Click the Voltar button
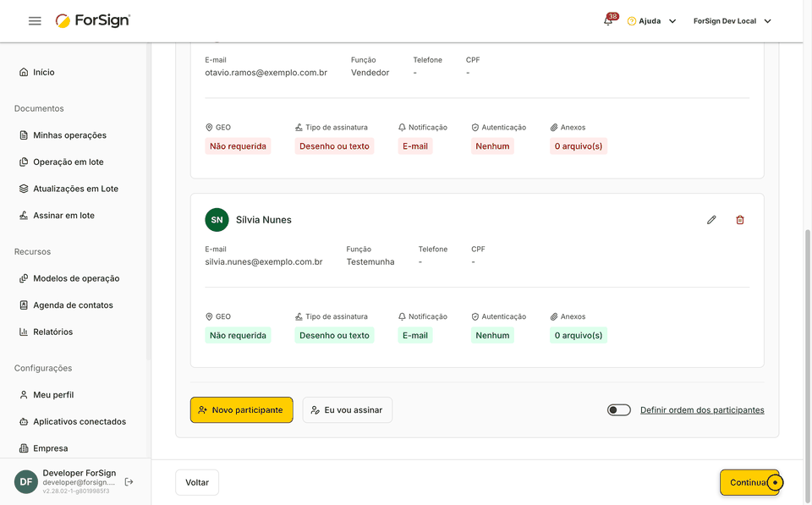The width and height of the screenshot is (812, 505). coord(197,483)
